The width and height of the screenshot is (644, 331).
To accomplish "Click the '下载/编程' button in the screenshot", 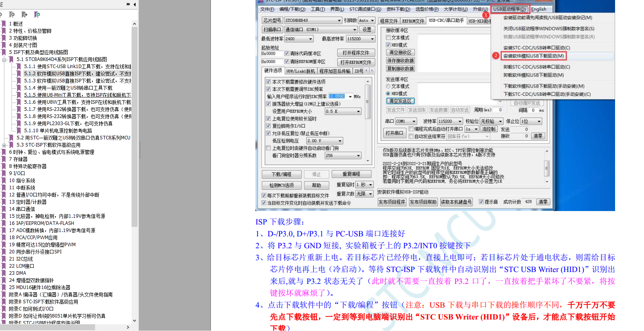I will 281,174.
